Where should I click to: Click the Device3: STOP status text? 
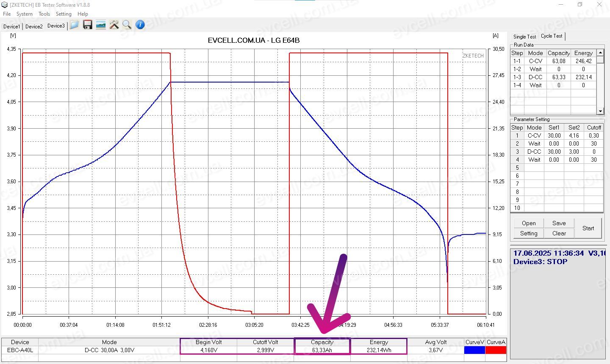click(540, 262)
